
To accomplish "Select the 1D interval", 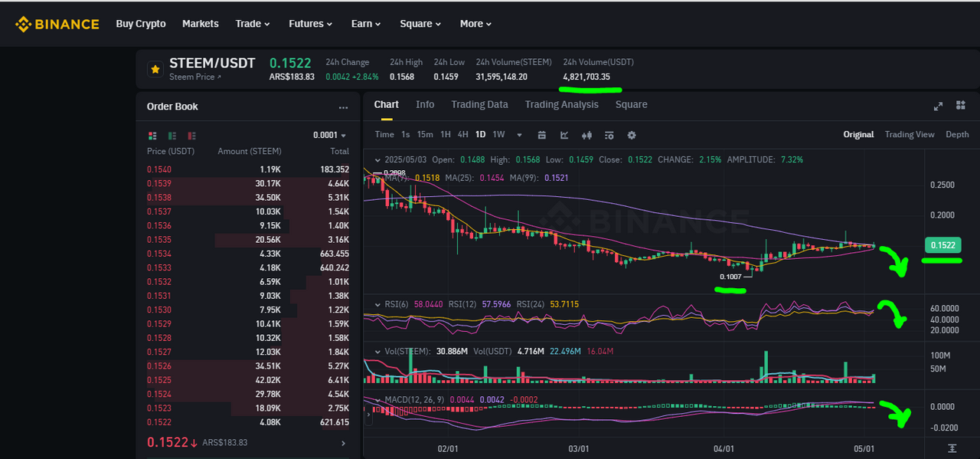I will (x=481, y=135).
